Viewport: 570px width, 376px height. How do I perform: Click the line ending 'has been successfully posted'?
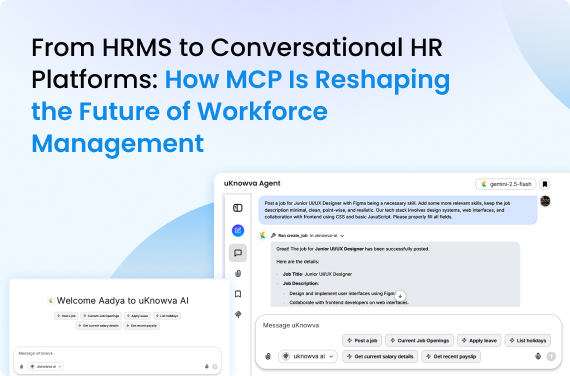tap(352, 249)
